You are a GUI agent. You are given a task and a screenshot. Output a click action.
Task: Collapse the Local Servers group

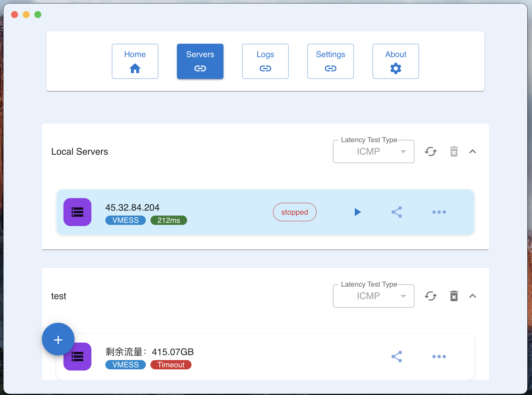pos(473,151)
